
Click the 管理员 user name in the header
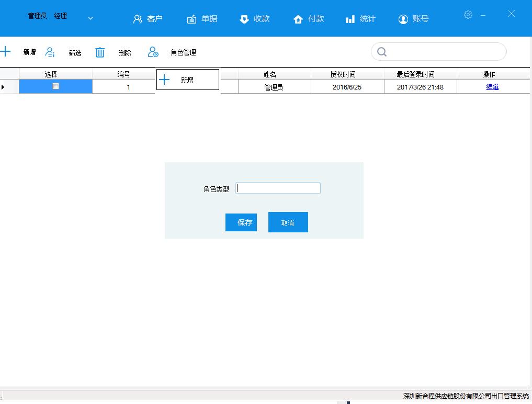click(x=37, y=16)
